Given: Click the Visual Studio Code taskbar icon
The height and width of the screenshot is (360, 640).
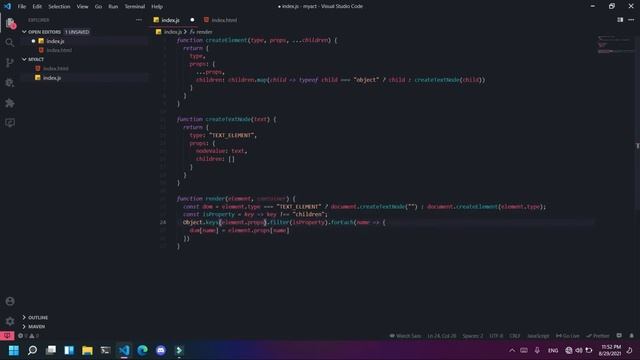Looking at the screenshot, I should click(x=124, y=350).
